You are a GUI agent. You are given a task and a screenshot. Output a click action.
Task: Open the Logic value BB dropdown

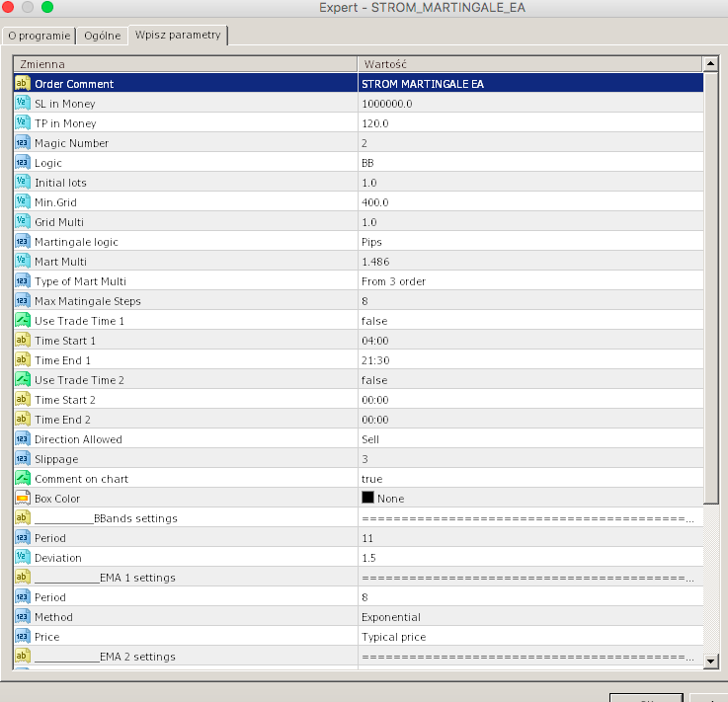tap(530, 163)
